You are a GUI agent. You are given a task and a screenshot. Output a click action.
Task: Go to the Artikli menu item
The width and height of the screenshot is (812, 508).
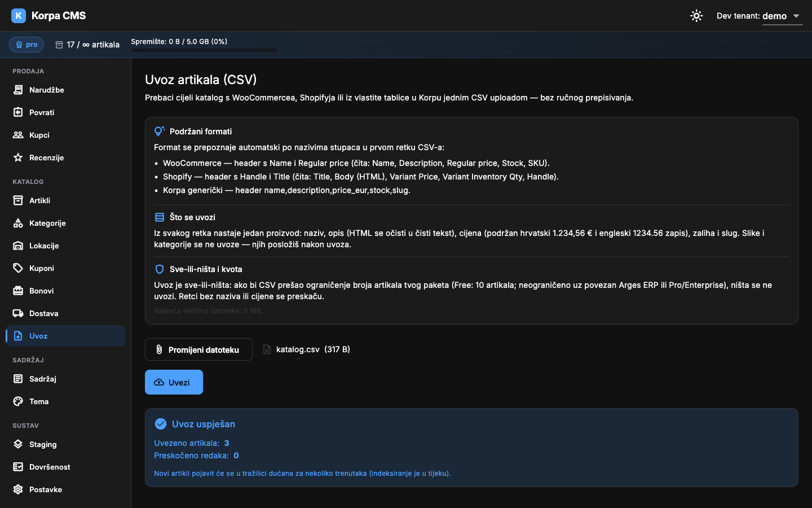coord(65,200)
